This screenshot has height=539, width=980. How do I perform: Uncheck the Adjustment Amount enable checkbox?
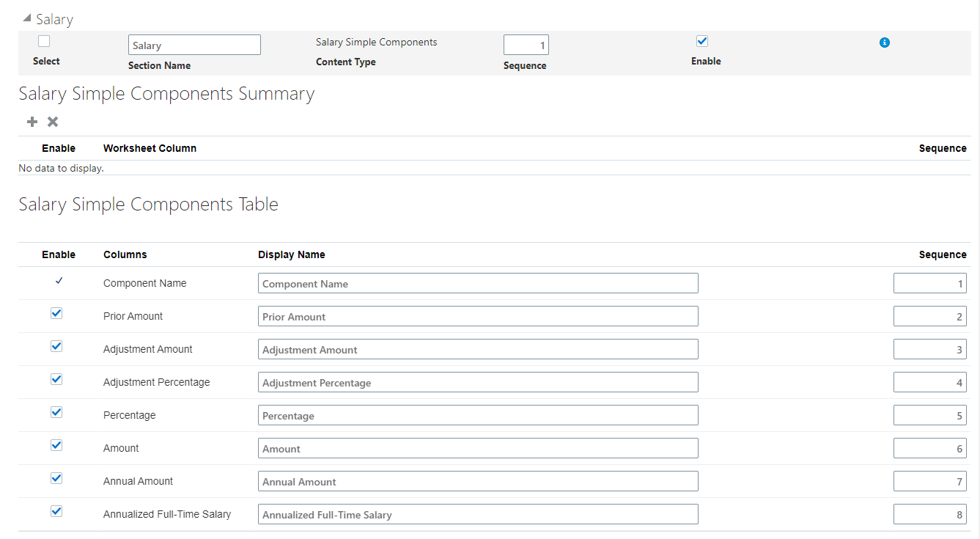pyautogui.click(x=56, y=346)
